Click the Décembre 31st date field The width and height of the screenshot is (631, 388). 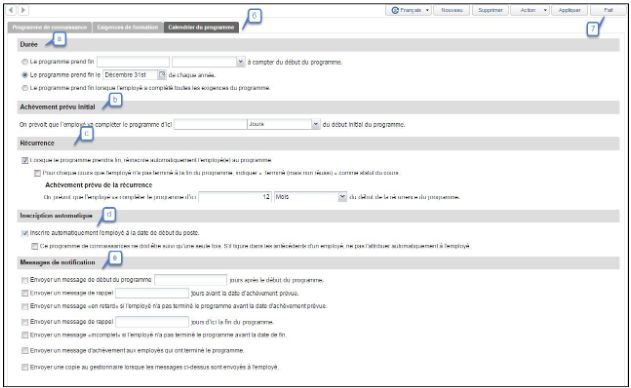(131, 75)
